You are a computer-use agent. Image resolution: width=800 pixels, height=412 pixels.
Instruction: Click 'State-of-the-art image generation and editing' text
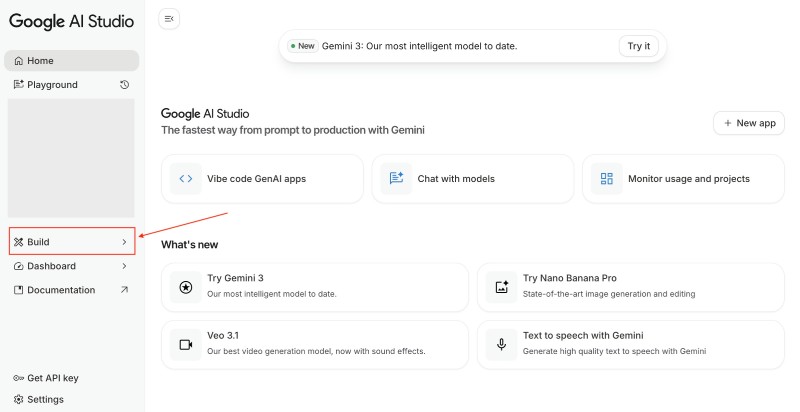tap(609, 294)
